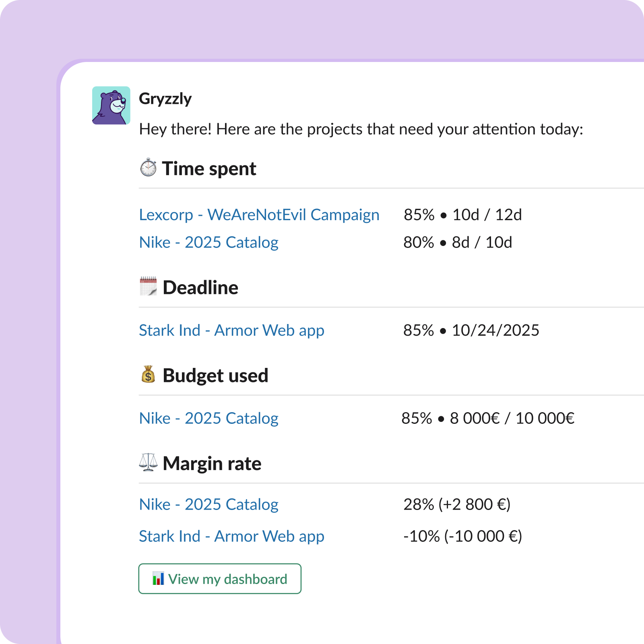Screen dimensions: 644x644
Task: Click the calendar icon beside Deadline
Action: click(x=148, y=286)
